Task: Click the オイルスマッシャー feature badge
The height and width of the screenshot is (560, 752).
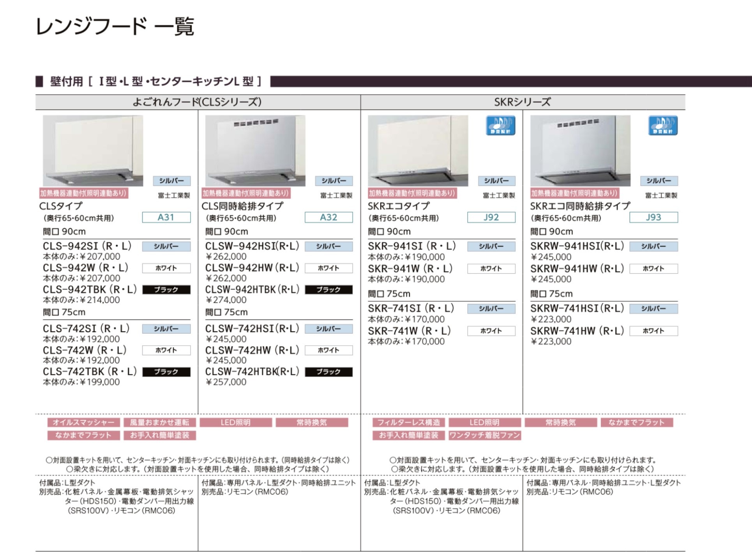Action: pos(84,422)
